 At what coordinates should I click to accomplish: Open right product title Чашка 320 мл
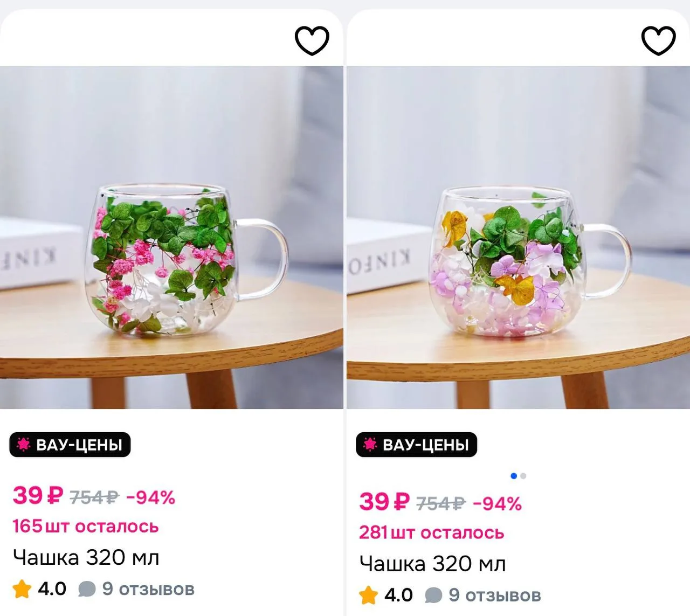(433, 564)
